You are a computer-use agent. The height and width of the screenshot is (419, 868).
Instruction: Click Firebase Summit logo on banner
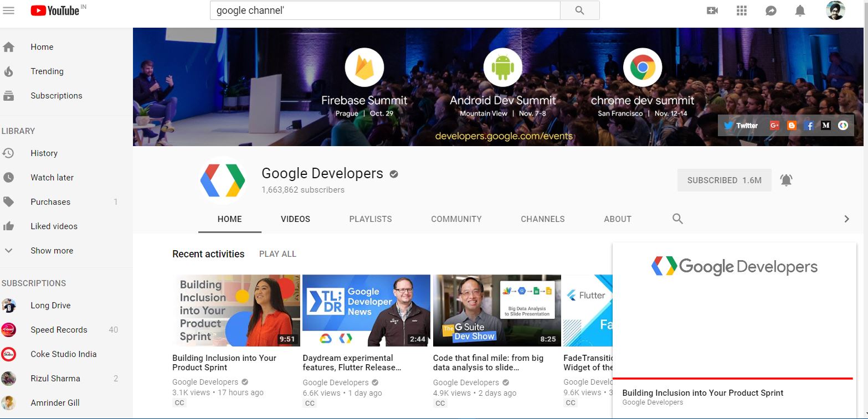coord(364,68)
